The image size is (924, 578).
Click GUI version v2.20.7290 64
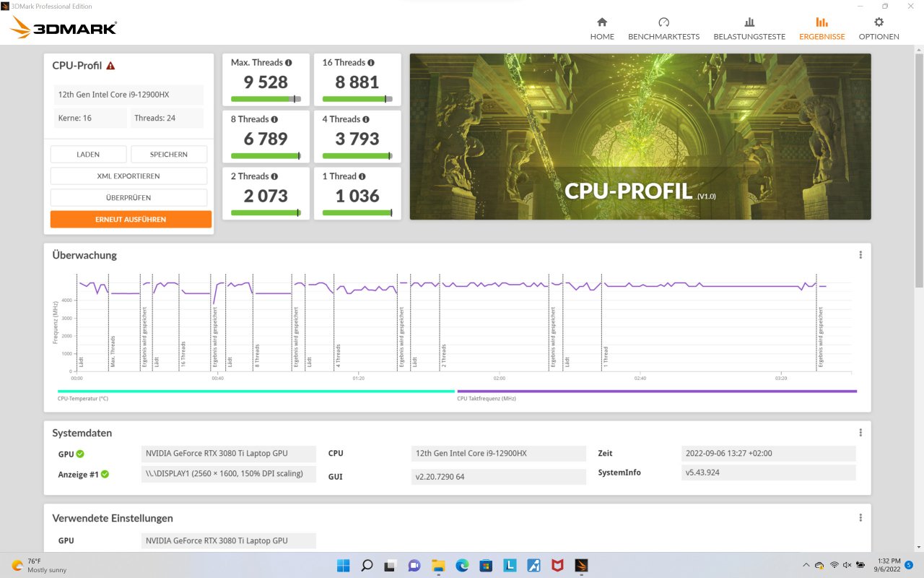click(x=498, y=477)
